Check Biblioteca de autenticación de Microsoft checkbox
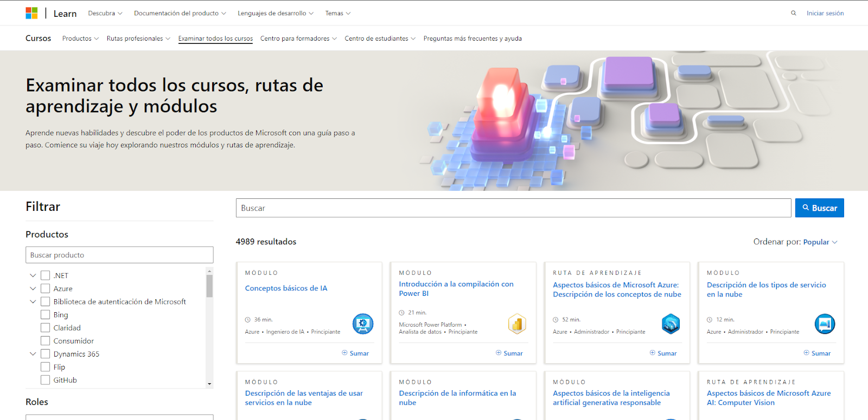Viewport: 868px width, 420px height. click(x=46, y=301)
